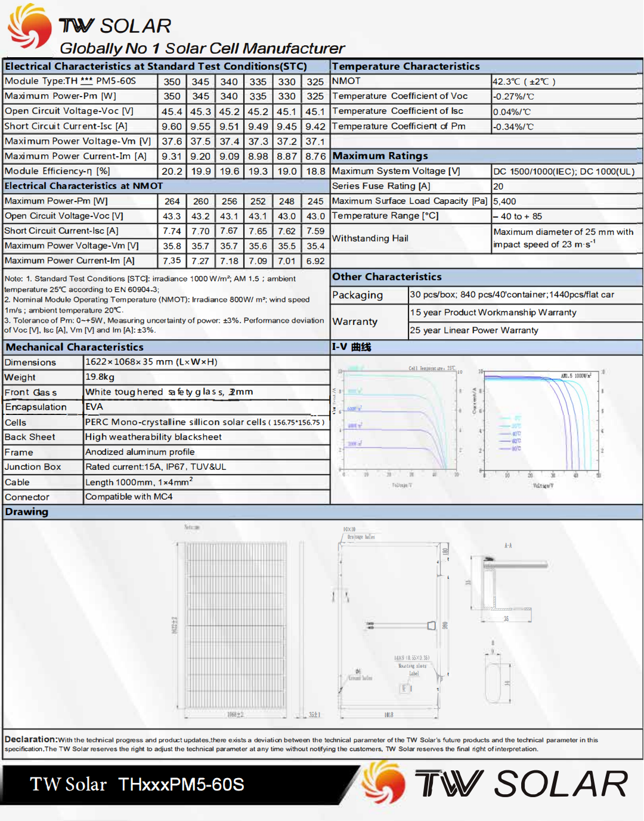Select the '1622×1068×35 mm (L×W×H)' dimensions
Viewport: 644px width, 821px height.
(151, 362)
